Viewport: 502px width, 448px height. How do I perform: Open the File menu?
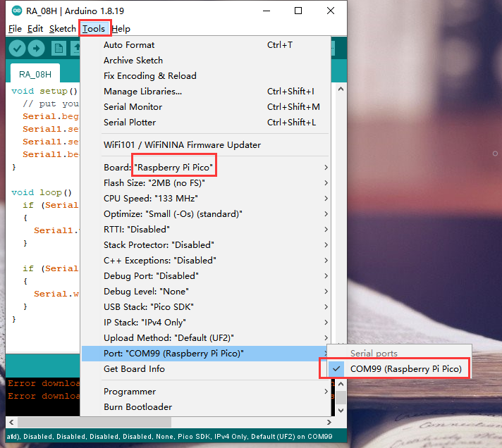[x=15, y=29]
